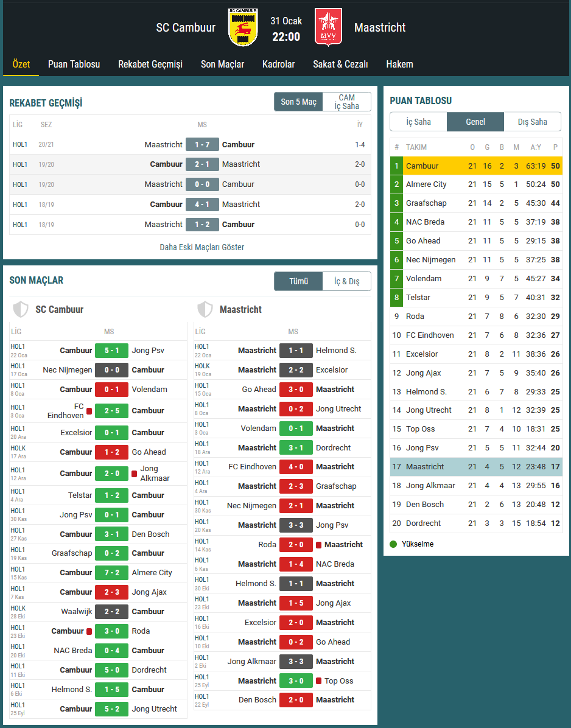Image resolution: width=571 pixels, height=728 pixels.
Task: Select NAC Breda in the standings
Action: click(426, 222)
